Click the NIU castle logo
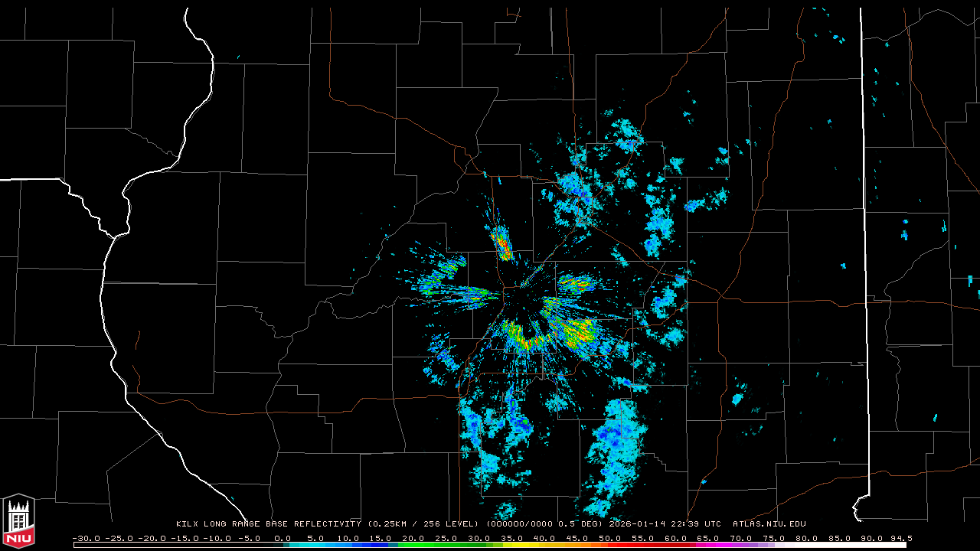The image size is (980, 551). [x=18, y=520]
